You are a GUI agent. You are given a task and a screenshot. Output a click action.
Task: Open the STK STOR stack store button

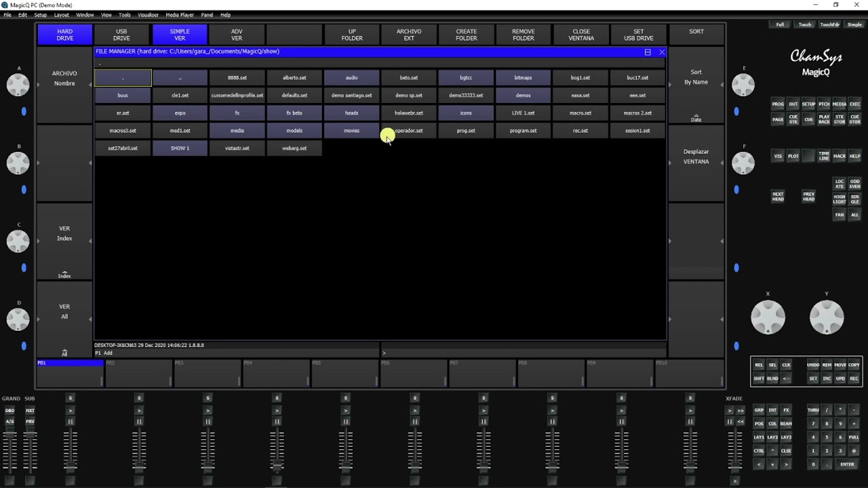(840, 119)
